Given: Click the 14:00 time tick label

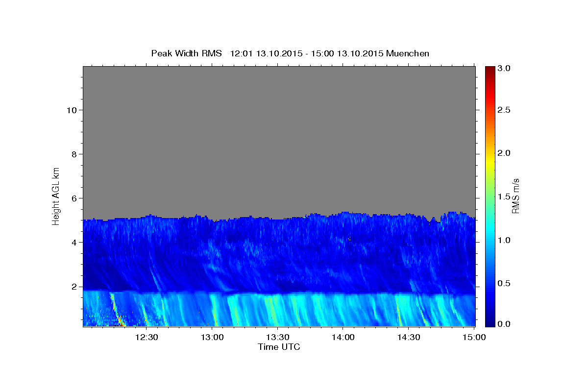Looking at the screenshot, I should pos(343,337).
